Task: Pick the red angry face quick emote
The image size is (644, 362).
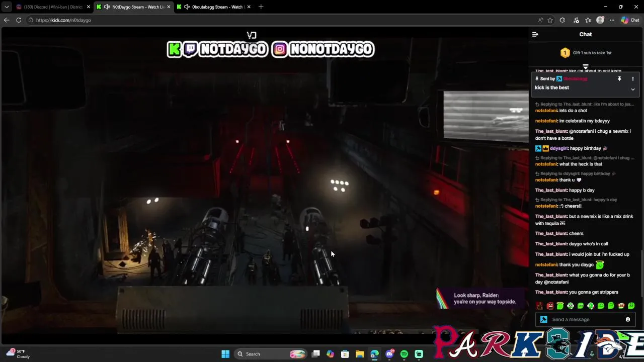Action: [x=550, y=306]
